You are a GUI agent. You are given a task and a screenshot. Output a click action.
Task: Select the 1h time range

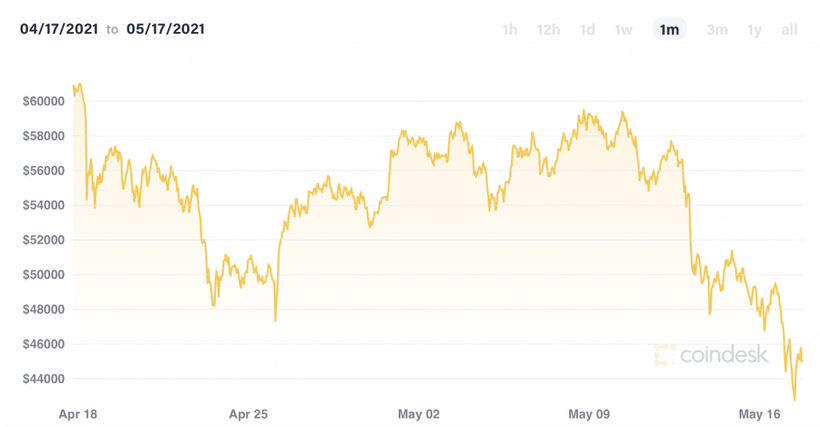click(510, 30)
